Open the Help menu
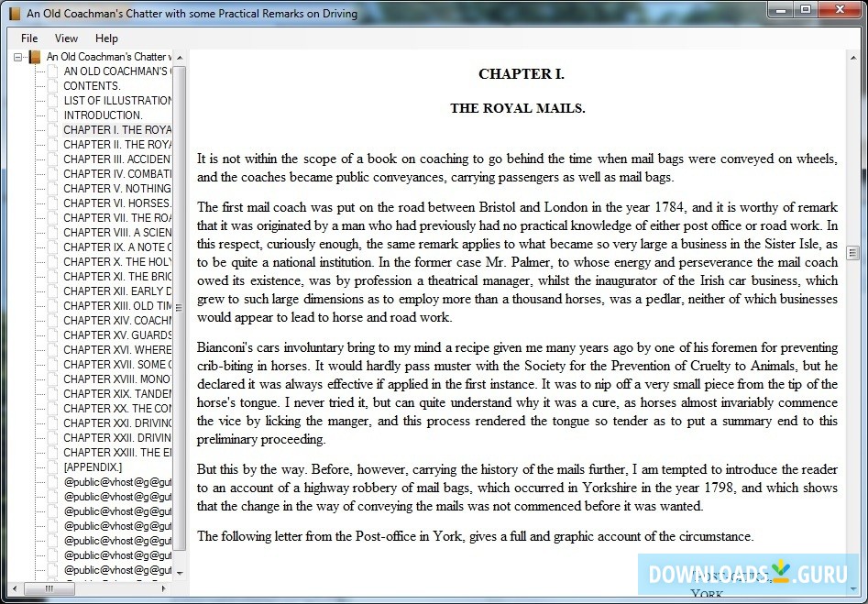 tap(106, 38)
